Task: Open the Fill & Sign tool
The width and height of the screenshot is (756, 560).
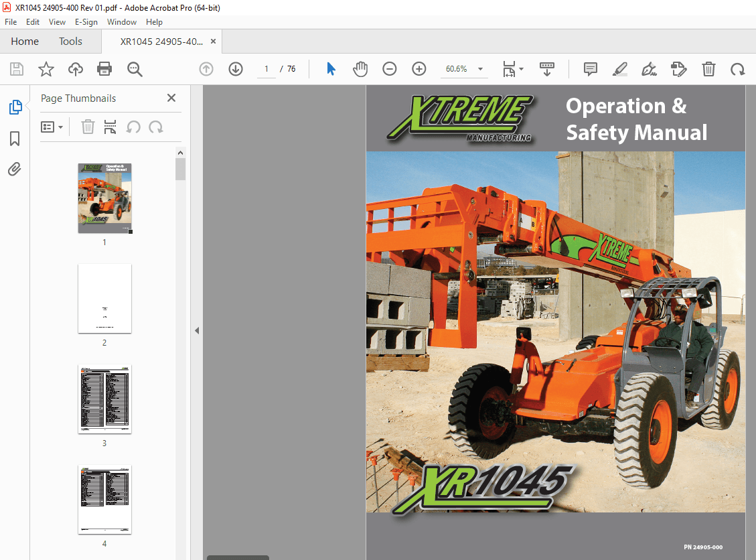Action: [x=649, y=69]
